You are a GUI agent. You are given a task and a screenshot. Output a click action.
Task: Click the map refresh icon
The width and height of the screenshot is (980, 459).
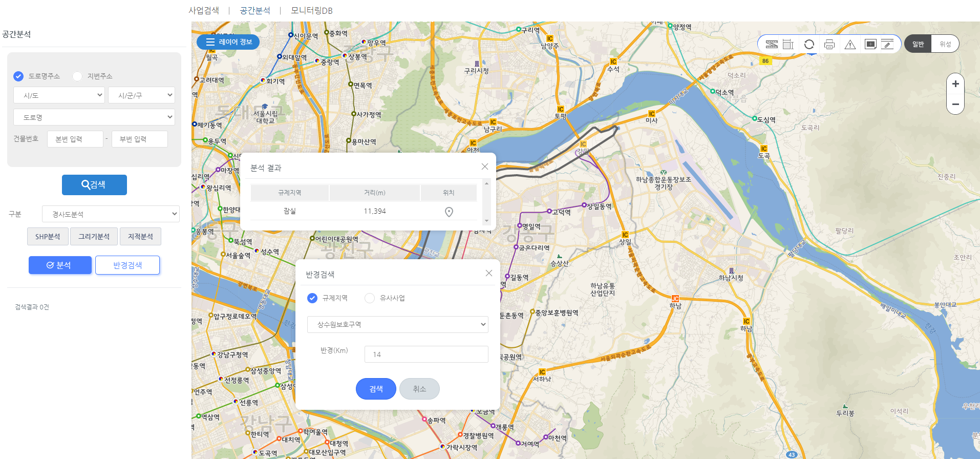(809, 44)
